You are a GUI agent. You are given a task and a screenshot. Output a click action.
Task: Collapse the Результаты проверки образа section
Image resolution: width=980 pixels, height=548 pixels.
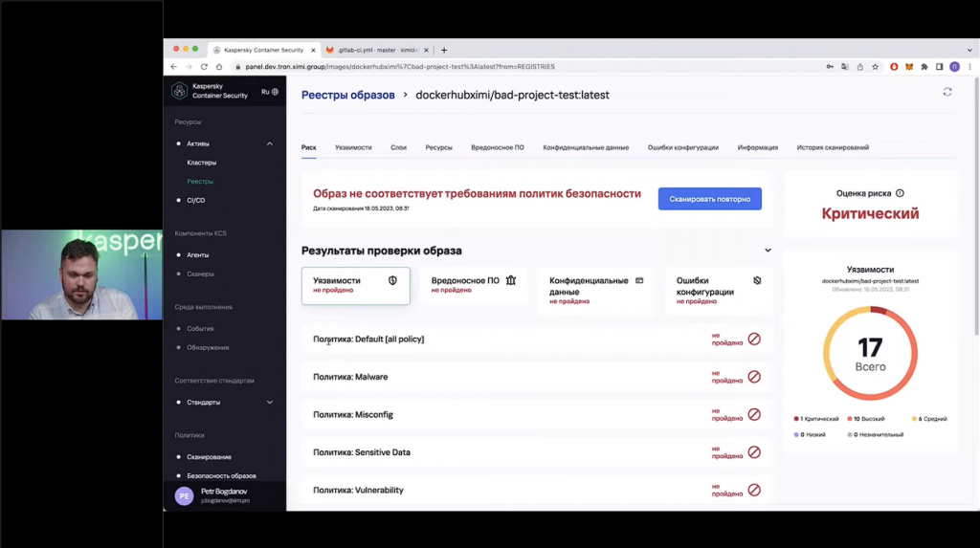768,250
